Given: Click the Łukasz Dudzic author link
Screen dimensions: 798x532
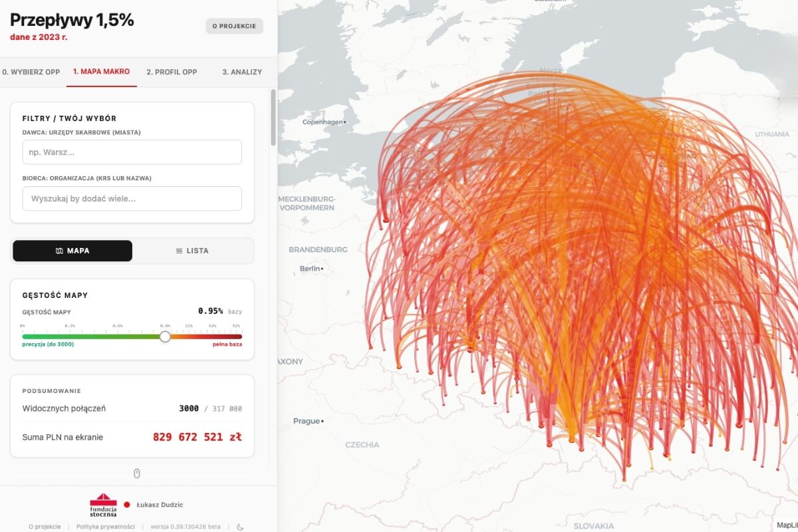Looking at the screenshot, I should coord(160,505).
